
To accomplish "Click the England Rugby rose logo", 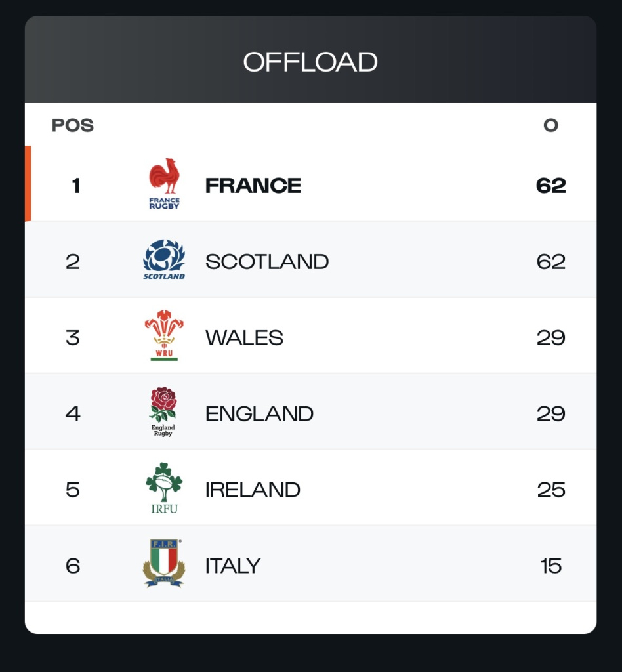I will [163, 412].
